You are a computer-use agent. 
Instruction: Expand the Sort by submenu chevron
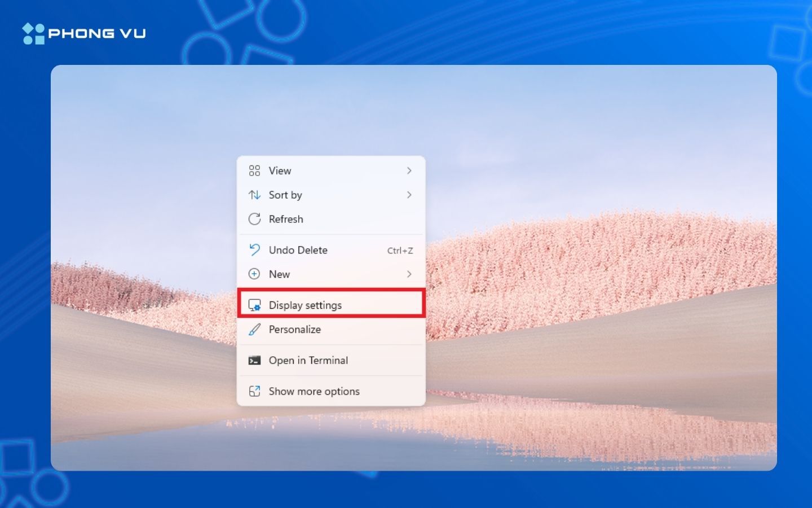(x=409, y=195)
